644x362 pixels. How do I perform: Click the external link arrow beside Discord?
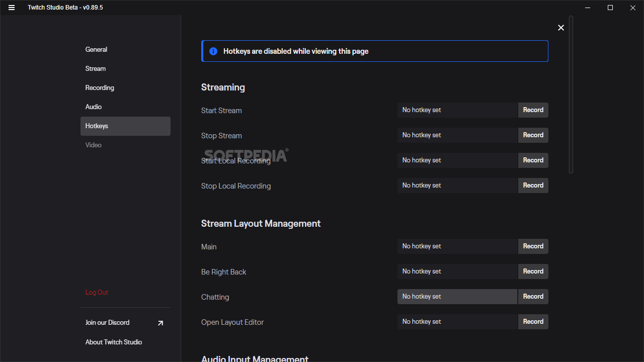(x=160, y=323)
